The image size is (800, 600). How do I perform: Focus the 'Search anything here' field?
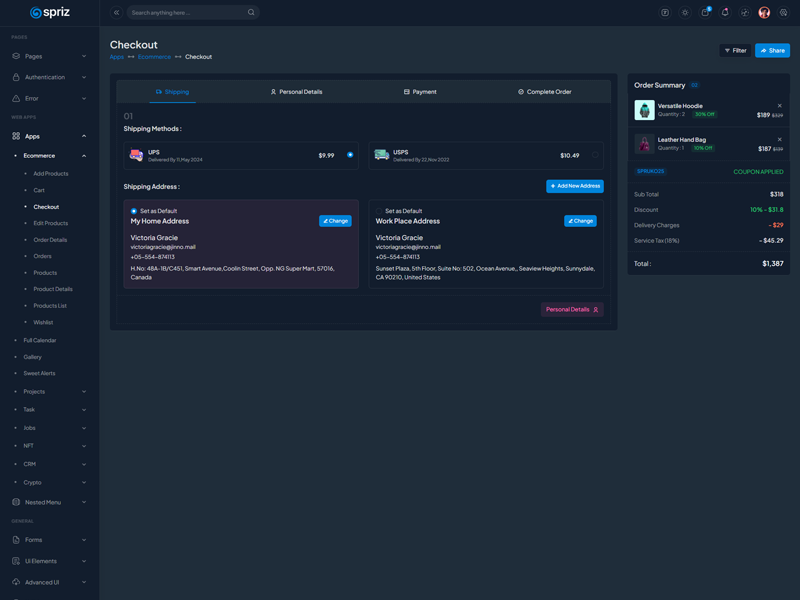[187, 13]
